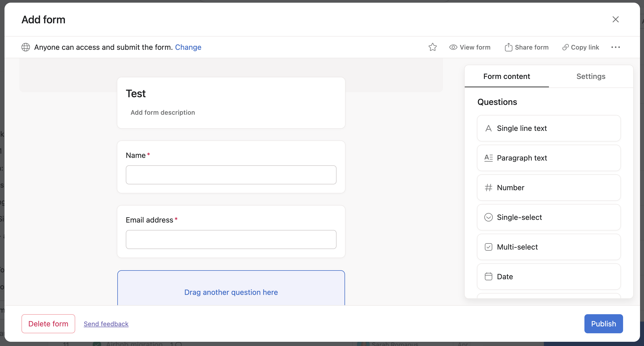
Task: Click the Share form upload icon
Action: 508,47
